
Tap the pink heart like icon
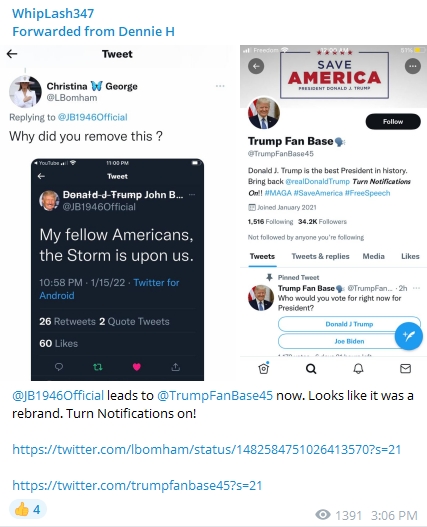137,367
